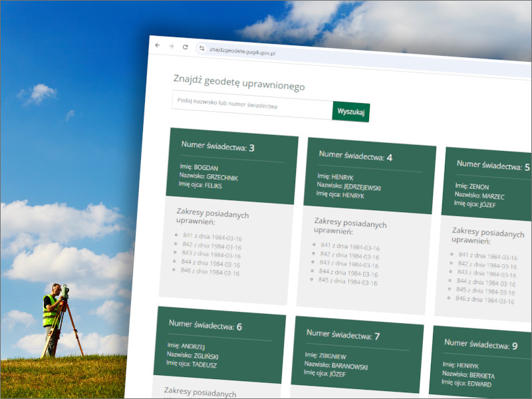Click '841 z dnia 1984-03-16' in card 5

pyautogui.click(x=488, y=256)
